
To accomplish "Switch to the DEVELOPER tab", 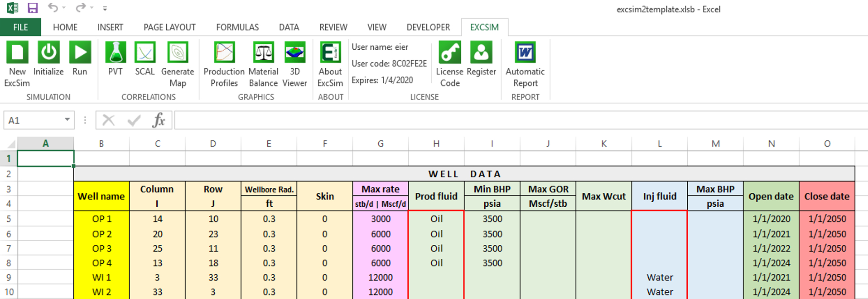I will (428, 27).
